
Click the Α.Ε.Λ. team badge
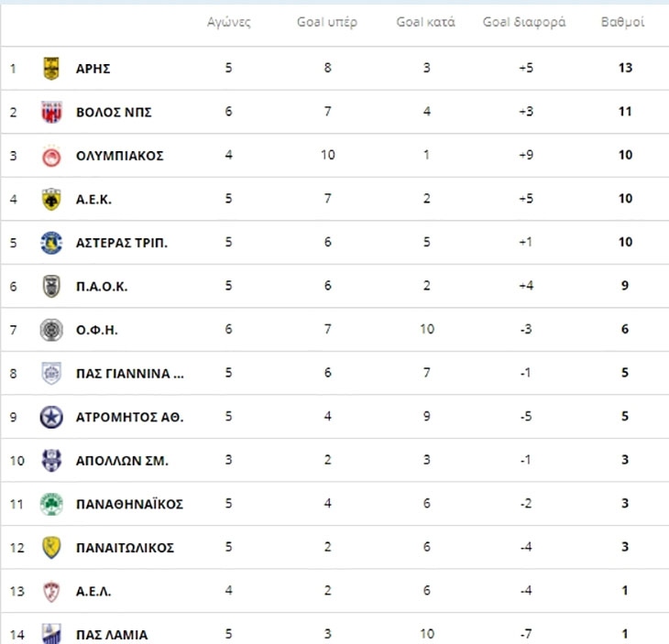51,592
